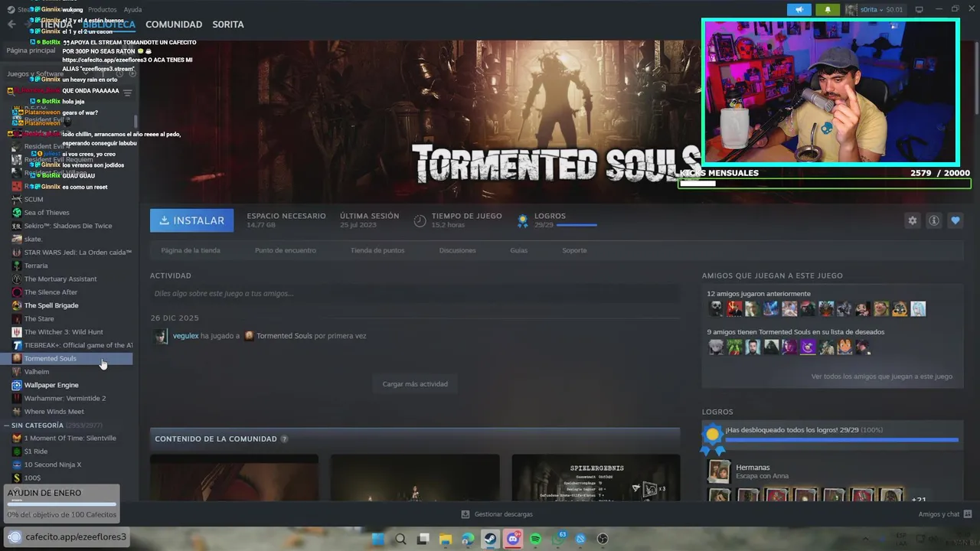
Task: Open the COMUNIDAD top navigation menu
Action: click(174, 24)
